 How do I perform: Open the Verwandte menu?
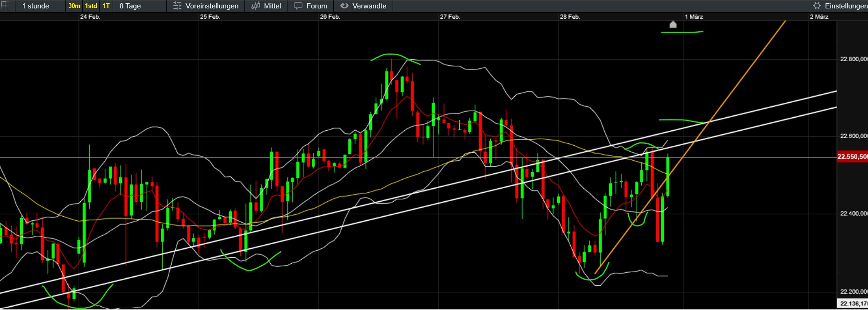pyautogui.click(x=369, y=6)
